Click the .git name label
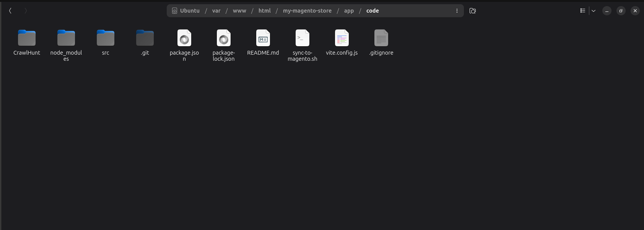This screenshot has width=644, height=230. [x=145, y=53]
